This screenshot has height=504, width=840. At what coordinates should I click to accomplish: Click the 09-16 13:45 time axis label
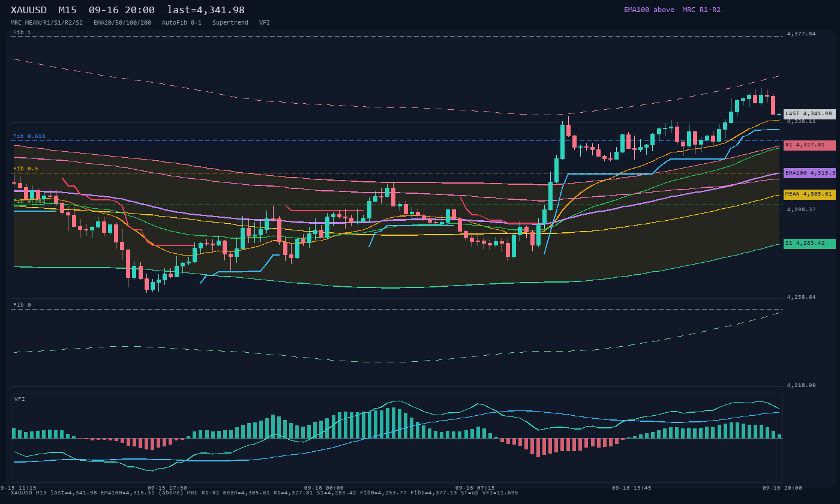(632, 488)
